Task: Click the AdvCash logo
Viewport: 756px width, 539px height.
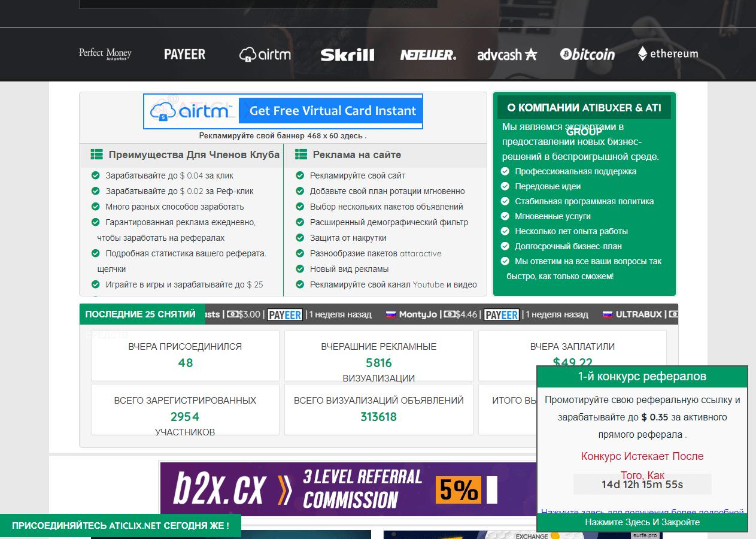Action: pos(507,54)
